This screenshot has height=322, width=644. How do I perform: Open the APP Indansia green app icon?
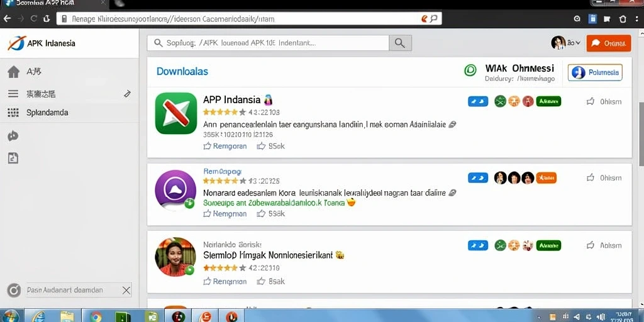click(176, 113)
